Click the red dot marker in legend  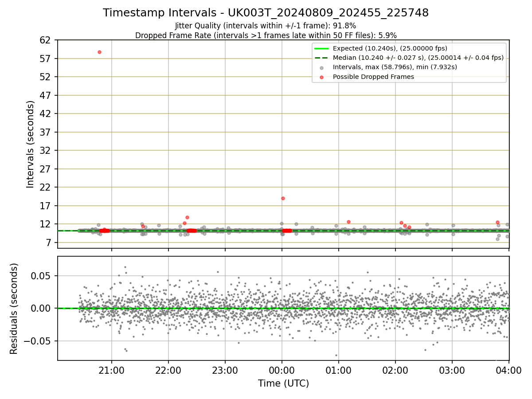tap(322, 77)
